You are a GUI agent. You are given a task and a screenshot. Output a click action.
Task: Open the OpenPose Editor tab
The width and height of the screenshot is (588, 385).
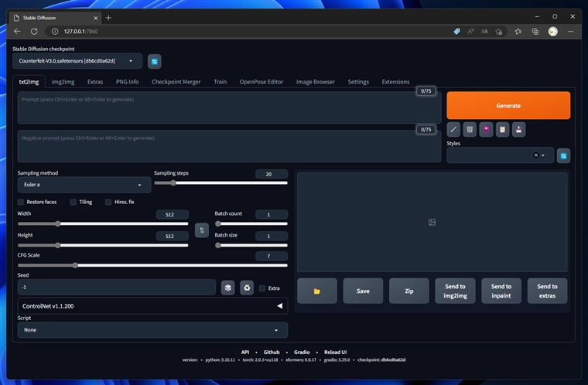click(262, 82)
